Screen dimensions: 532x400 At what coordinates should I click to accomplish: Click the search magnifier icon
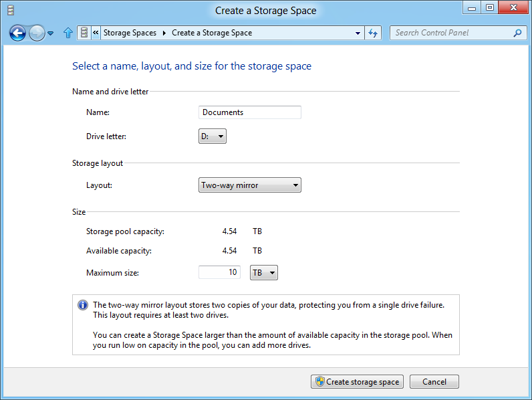tap(517, 33)
